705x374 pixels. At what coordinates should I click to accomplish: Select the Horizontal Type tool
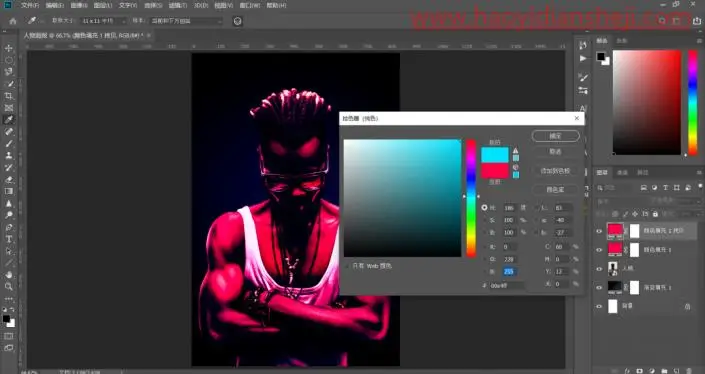[9, 239]
